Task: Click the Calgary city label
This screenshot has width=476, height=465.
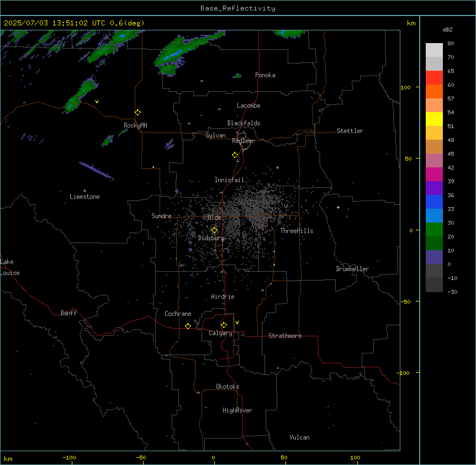Action: coord(220,333)
